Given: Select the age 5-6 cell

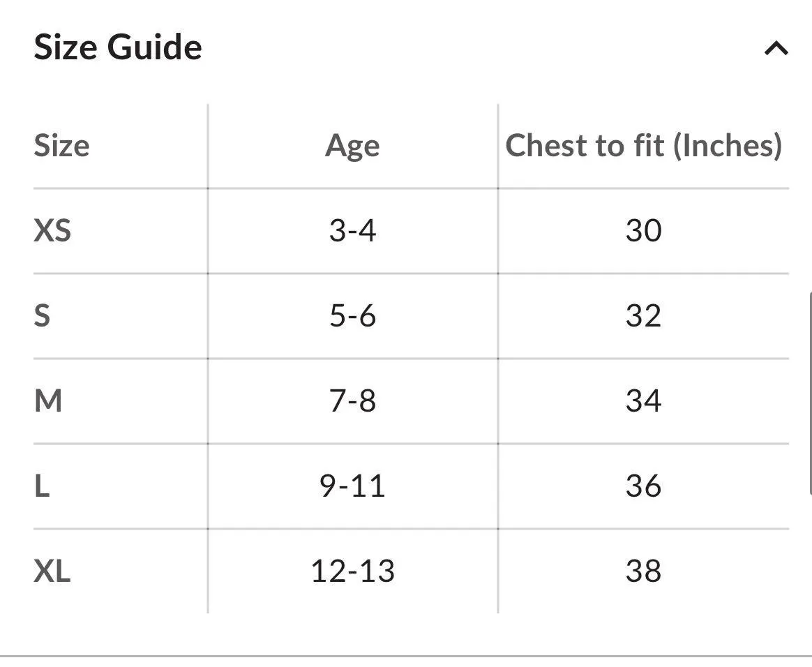Looking at the screenshot, I should click(x=352, y=316).
